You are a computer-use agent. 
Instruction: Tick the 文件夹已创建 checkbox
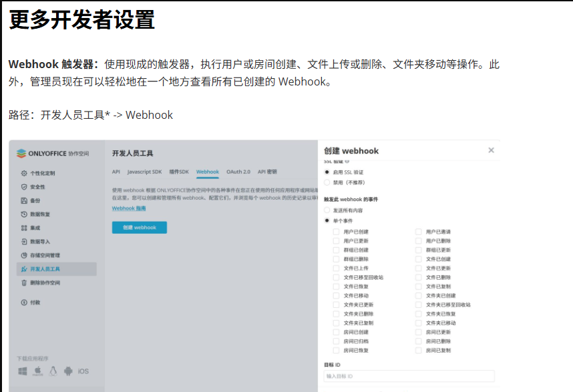pyautogui.click(x=419, y=296)
